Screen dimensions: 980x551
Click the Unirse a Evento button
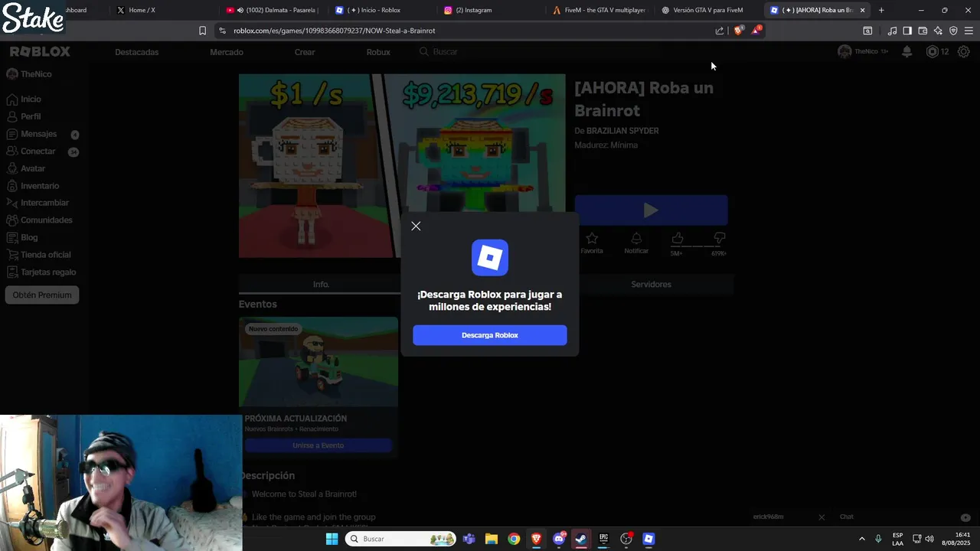[x=318, y=445]
